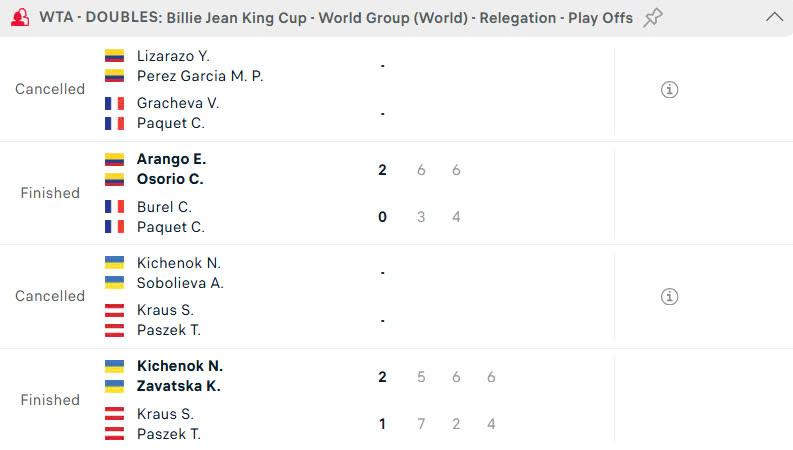Viewport: 793px width, 450px height.
Task: Pin the Billie Jean King Cup league
Action: pyautogui.click(x=653, y=17)
